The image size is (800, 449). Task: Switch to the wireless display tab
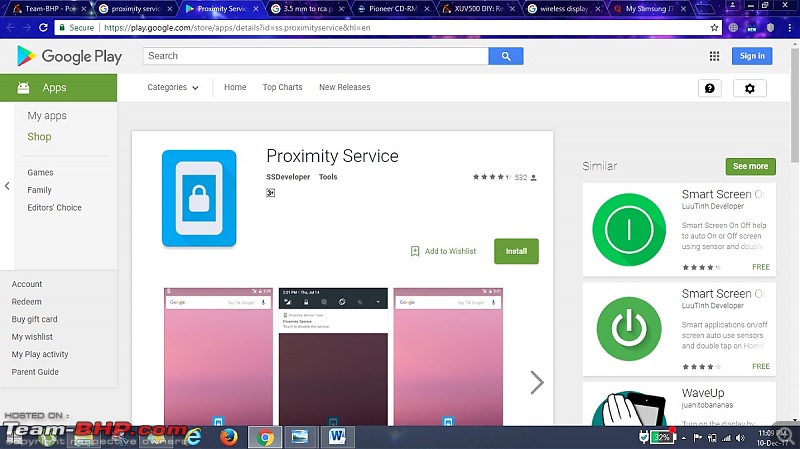pos(564,9)
